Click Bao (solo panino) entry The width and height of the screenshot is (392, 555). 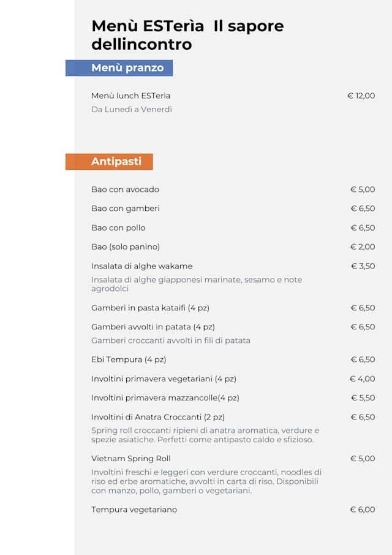(126, 247)
